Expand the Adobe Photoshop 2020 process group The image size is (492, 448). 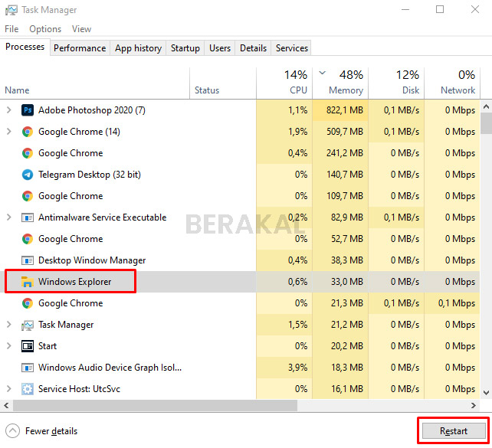[8, 110]
